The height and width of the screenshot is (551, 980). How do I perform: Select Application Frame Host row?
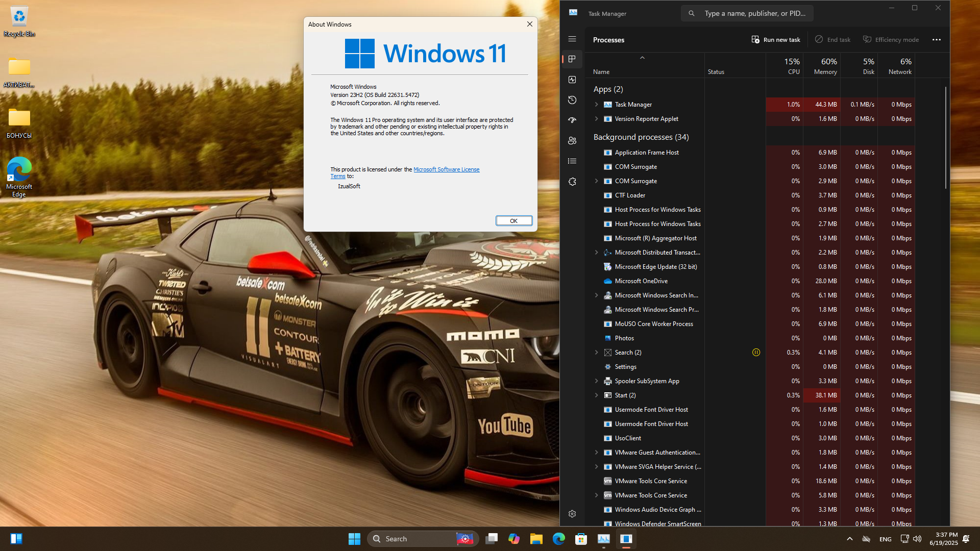coord(750,152)
